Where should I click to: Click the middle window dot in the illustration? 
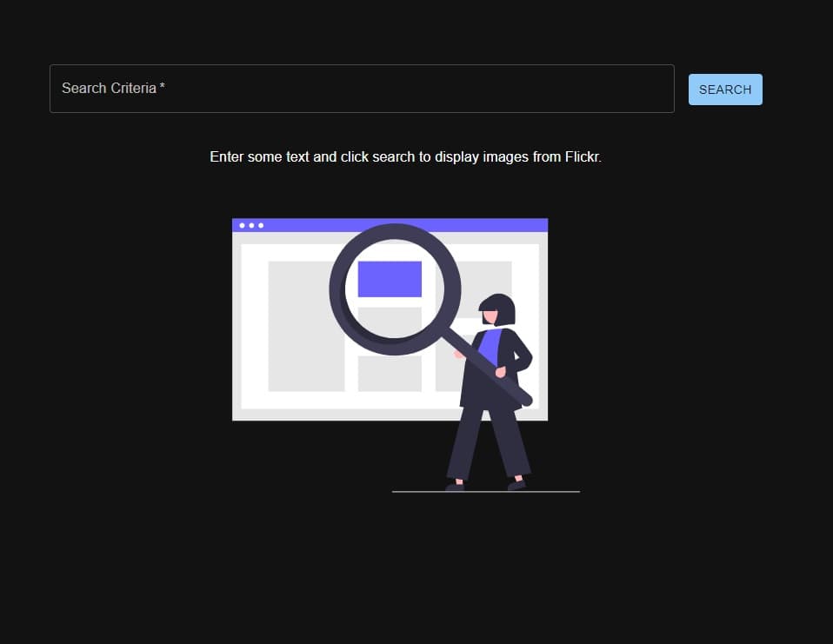[252, 225]
